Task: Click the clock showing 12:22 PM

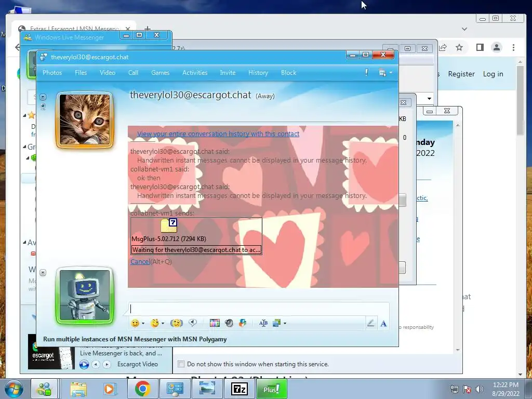Action: tap(506, 385)
